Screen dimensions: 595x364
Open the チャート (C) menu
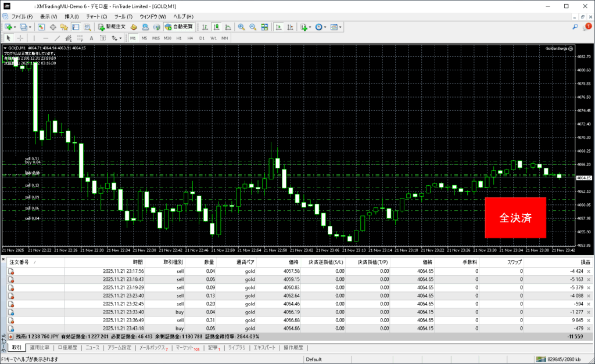[96, 16]
